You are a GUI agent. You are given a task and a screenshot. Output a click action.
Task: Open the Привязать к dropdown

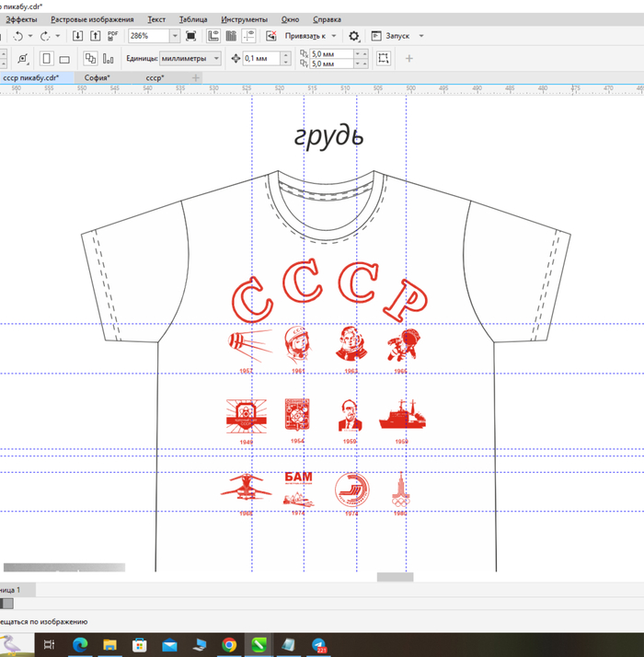click(x=310, y=36)
